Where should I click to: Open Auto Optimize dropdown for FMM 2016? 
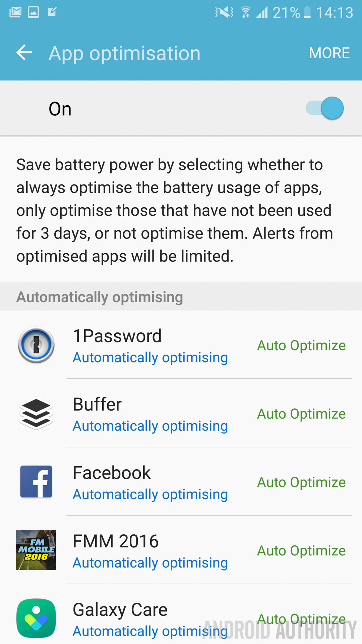tap(301, 551)
